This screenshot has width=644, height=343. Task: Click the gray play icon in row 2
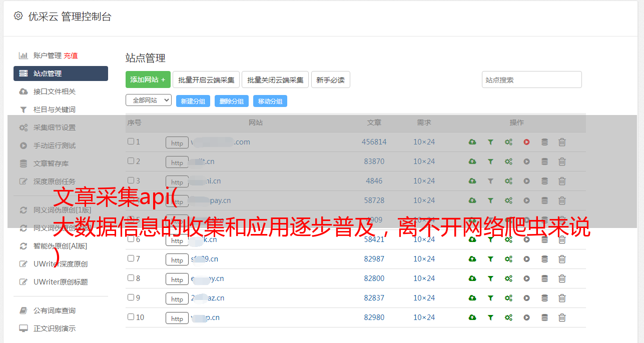click(x=526, y=161)
